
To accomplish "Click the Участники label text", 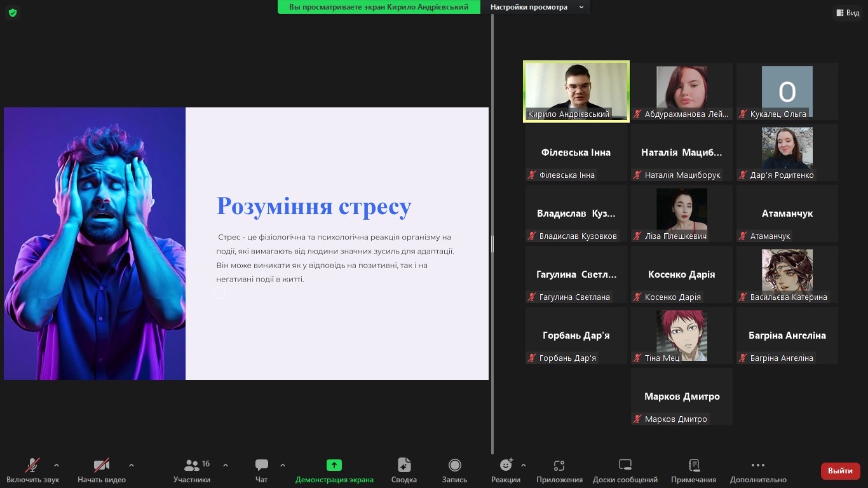I will [x=191, y=480].
